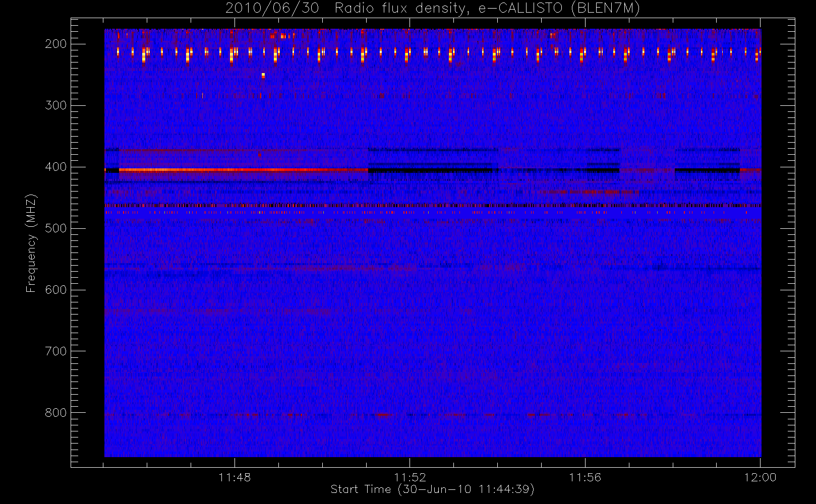Viewport: 816px width, 504px height.
Task: Click the isolated bright spot near 250 MHz
Action: point(263,76)
